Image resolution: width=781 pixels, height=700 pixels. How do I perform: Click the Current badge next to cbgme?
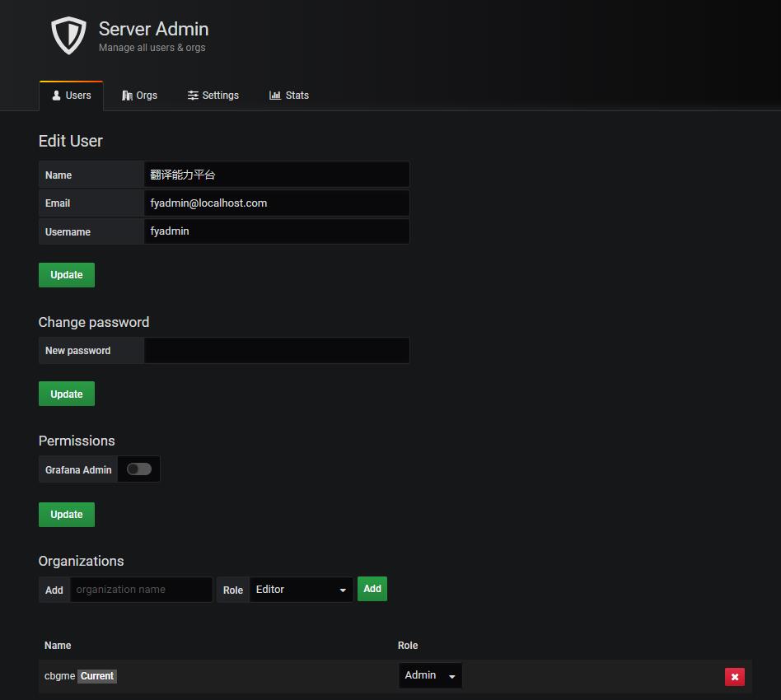click(x=97, y=676)
